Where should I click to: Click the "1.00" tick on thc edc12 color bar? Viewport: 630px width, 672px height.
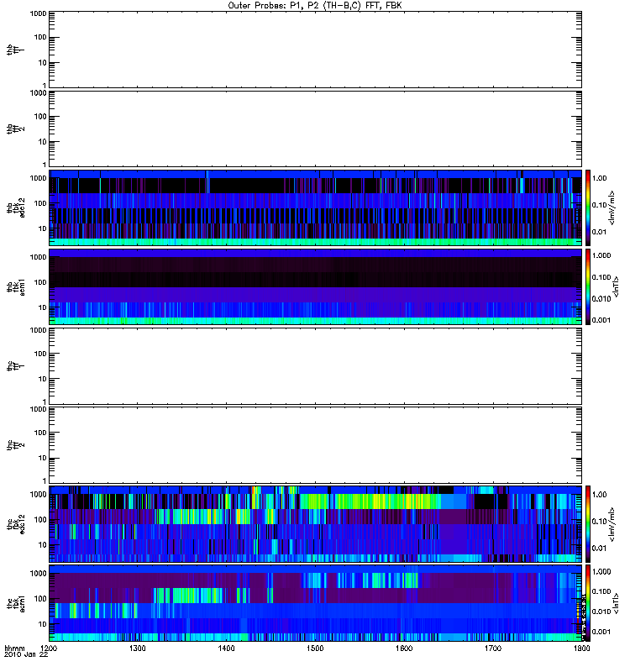tap(599, 495)
